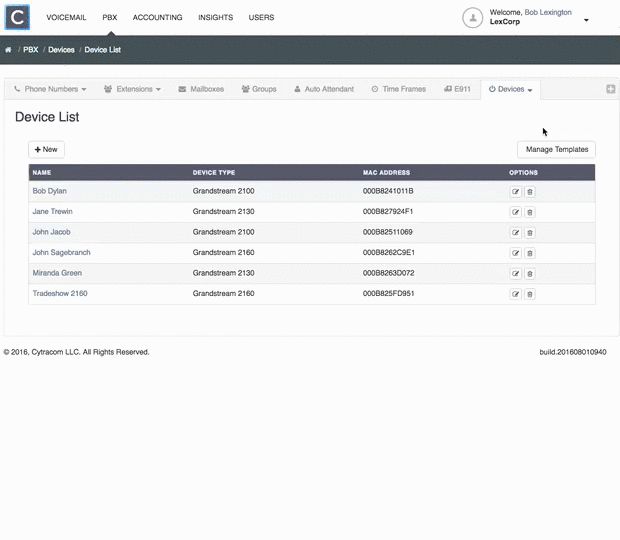Open the Bob Lexington profile link

click(548, 12)
